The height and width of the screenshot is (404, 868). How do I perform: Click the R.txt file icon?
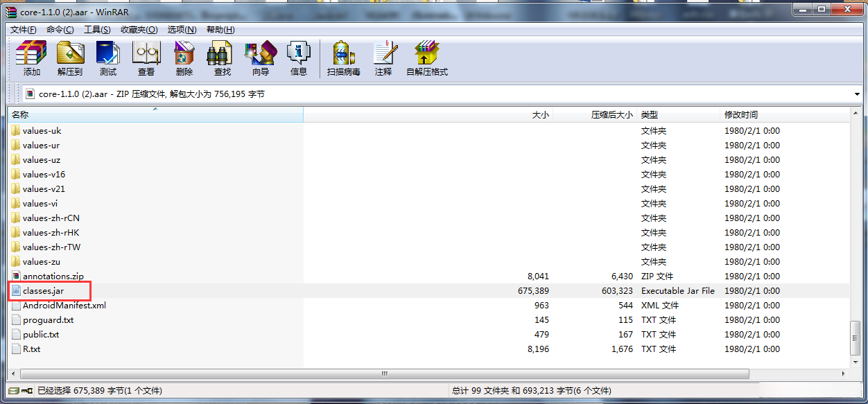tap(16, 349)
